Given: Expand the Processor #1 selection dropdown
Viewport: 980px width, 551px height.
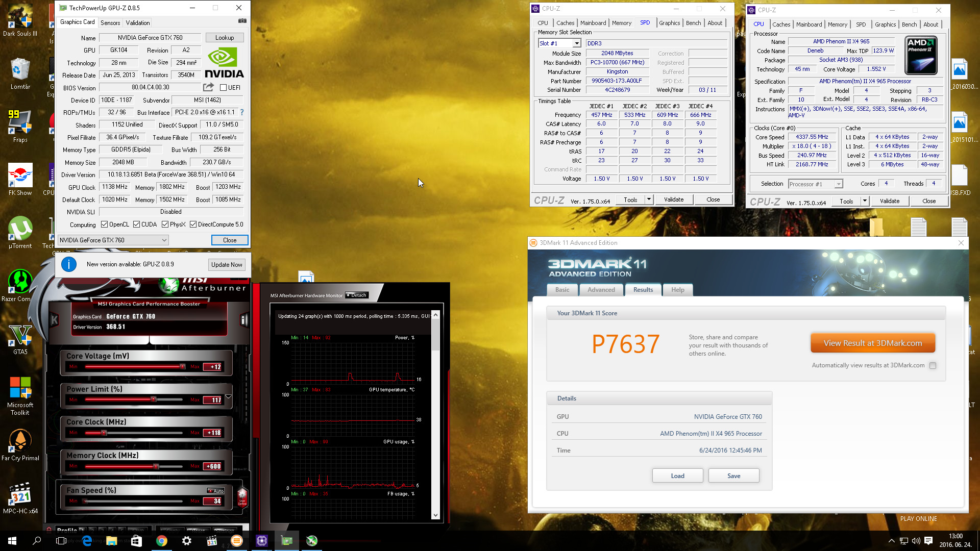Looking at the screenshot, I should click(x=838, y=184).
